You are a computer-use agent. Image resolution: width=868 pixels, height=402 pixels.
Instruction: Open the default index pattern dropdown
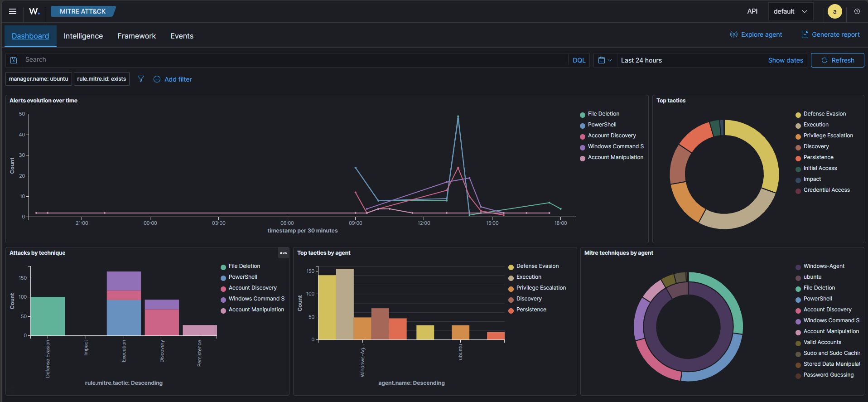tap(791, 11)
